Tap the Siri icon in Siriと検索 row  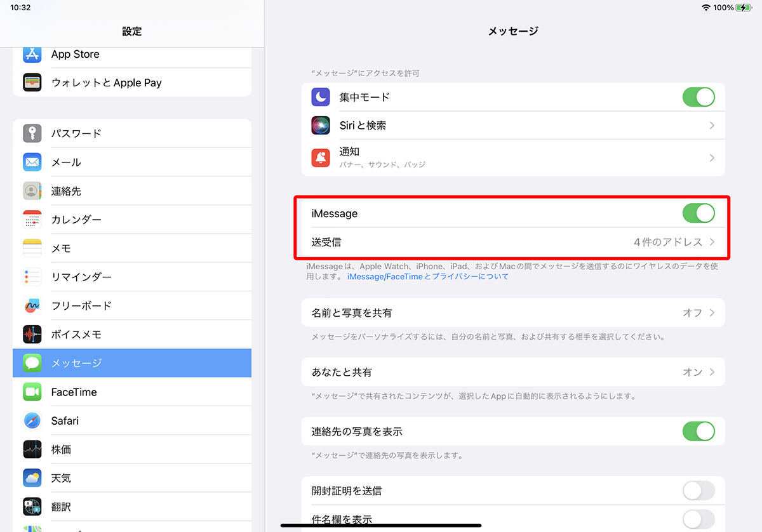click(x=321, y=125)
